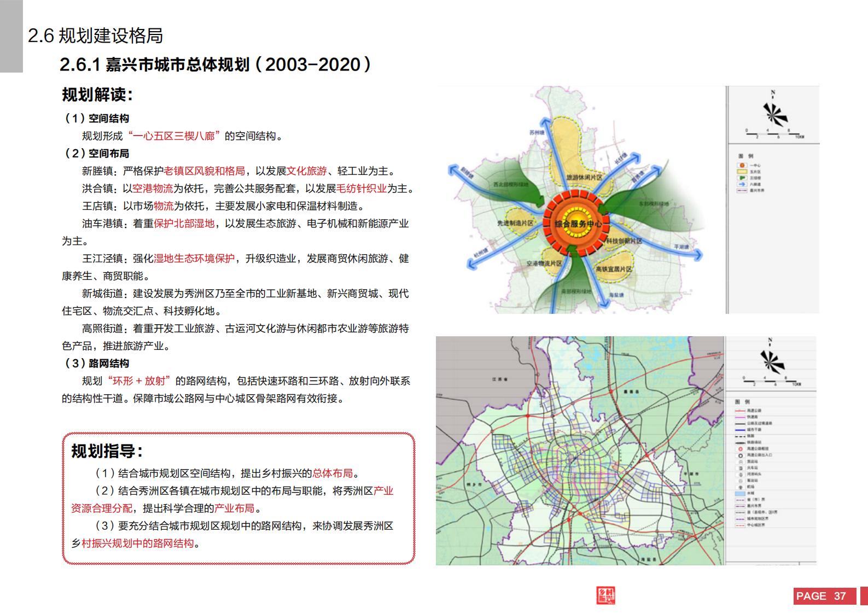Click red text '文化旅游'
Screen dimensions: 868x614
tap(307, 171)
